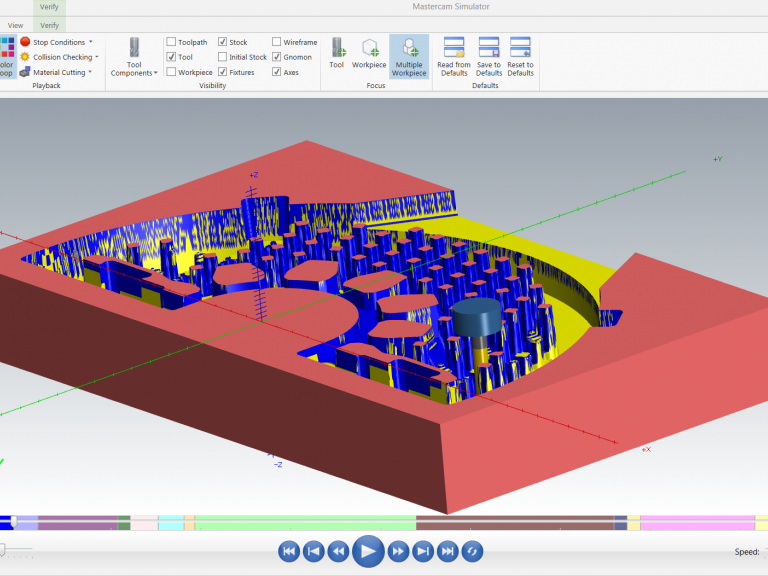
Task: Click the +Z axis label
Action: pyautogui.click(x=254, y=175)
